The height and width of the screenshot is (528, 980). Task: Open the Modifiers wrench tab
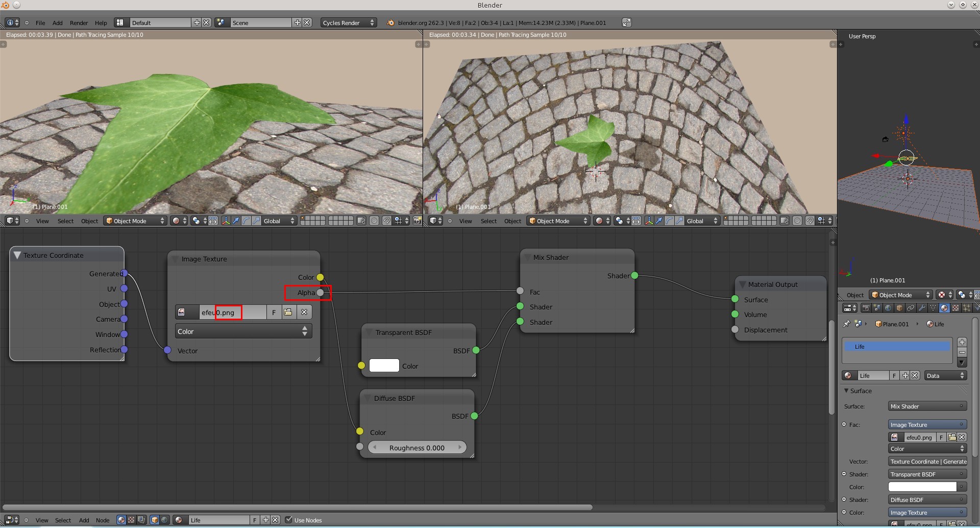pyautogui.click(x=922, y=308)
